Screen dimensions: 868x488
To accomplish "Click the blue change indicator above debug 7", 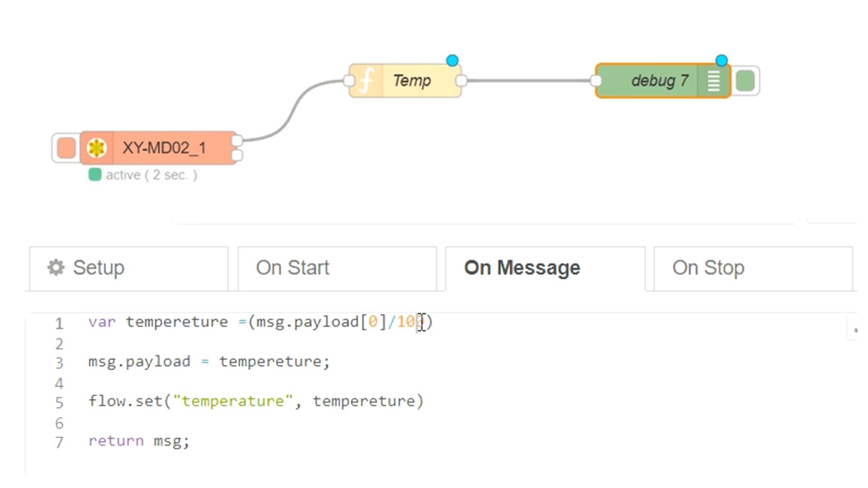I will [721, 59].
